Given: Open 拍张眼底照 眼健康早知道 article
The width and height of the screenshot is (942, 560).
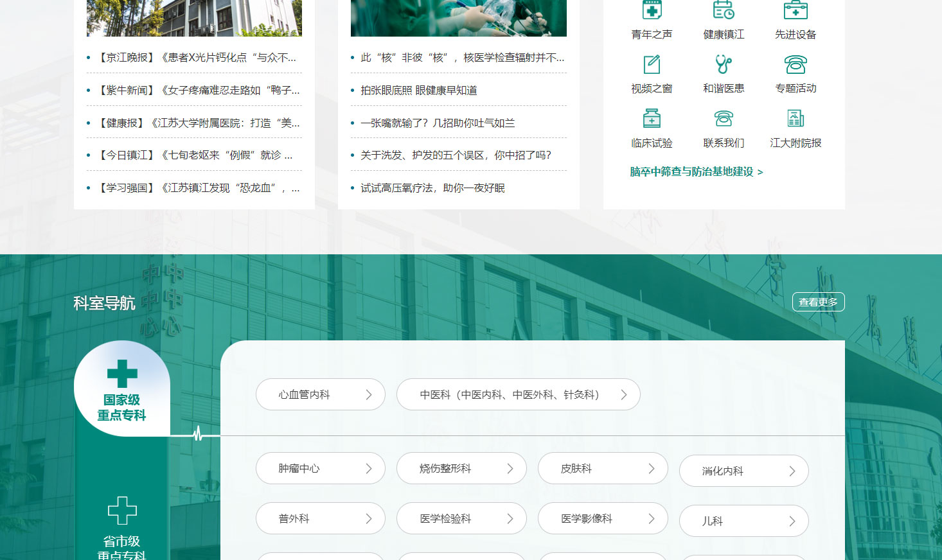Looking at the screenshot, I should click(x=419, y=90).
